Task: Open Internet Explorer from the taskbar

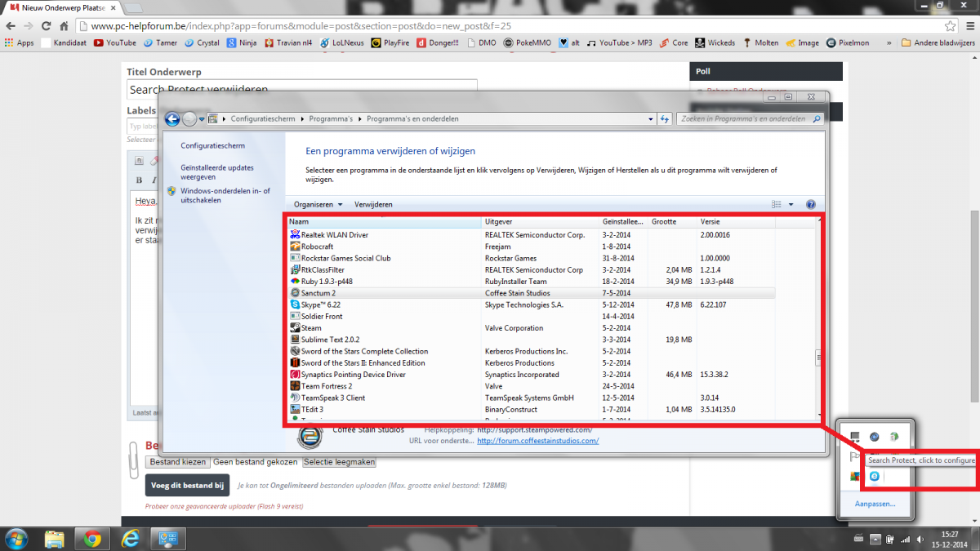Action: pyautogui.click(x=131, y=538)
